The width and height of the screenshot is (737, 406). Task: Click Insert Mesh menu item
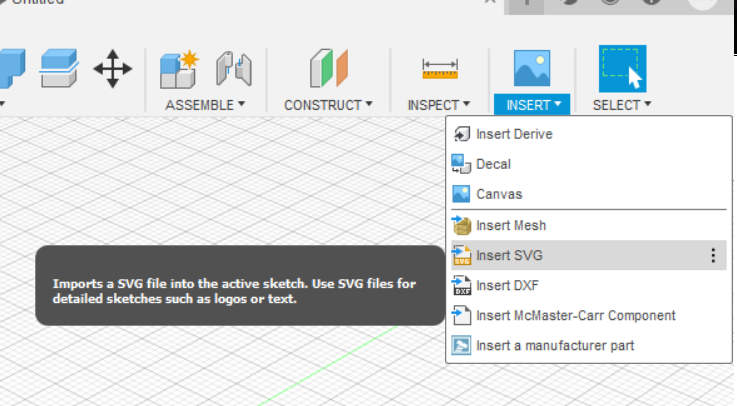511,225
